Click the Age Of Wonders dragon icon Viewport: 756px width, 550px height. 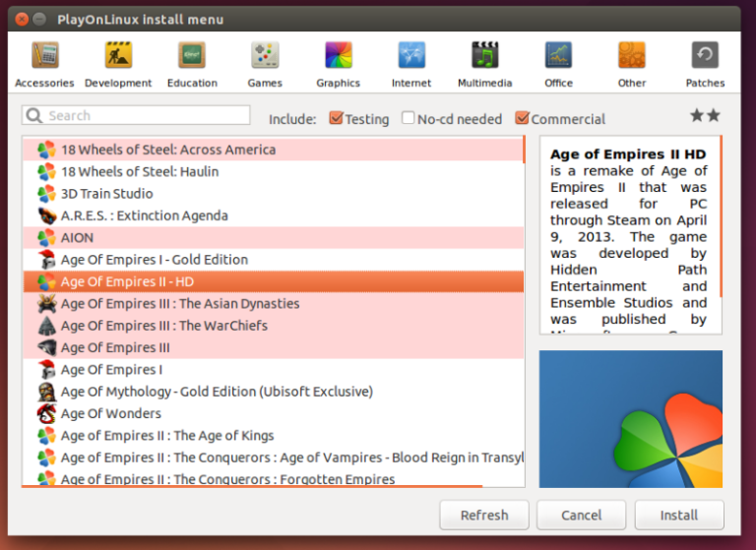click(x=47, y=413)
